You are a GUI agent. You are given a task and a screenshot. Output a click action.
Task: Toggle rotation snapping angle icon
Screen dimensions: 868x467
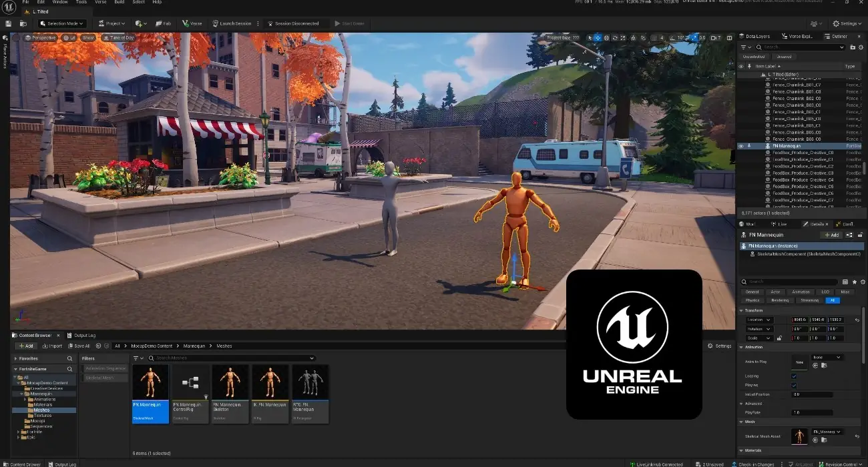(x=672, y=38)
